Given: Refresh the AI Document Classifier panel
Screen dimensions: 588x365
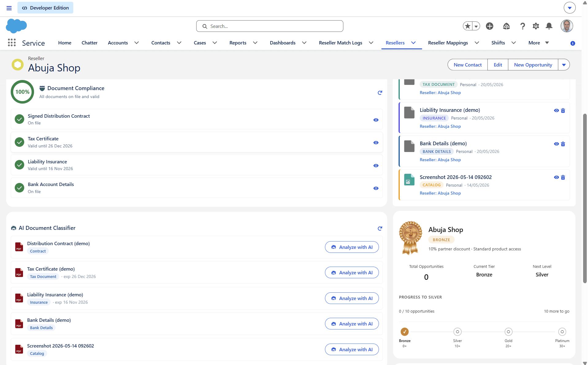Looking at the screenshot, I should (x=380, y=228).
